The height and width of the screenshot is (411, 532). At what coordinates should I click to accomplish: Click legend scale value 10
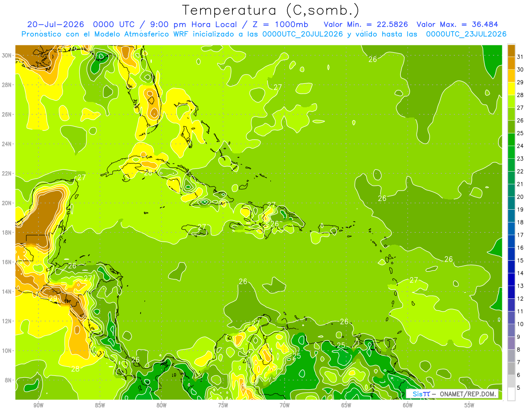pos(520,324)
